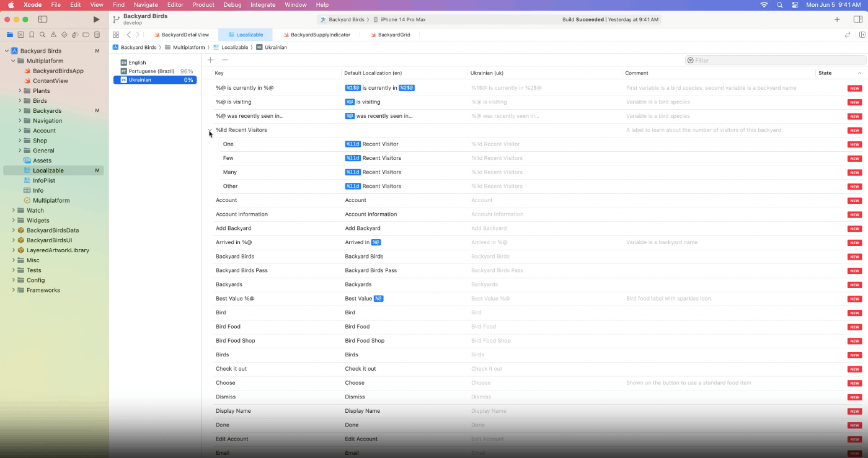868x458 pixels.
Task: Remove selected string with minus button
Action: coord(225,60)
